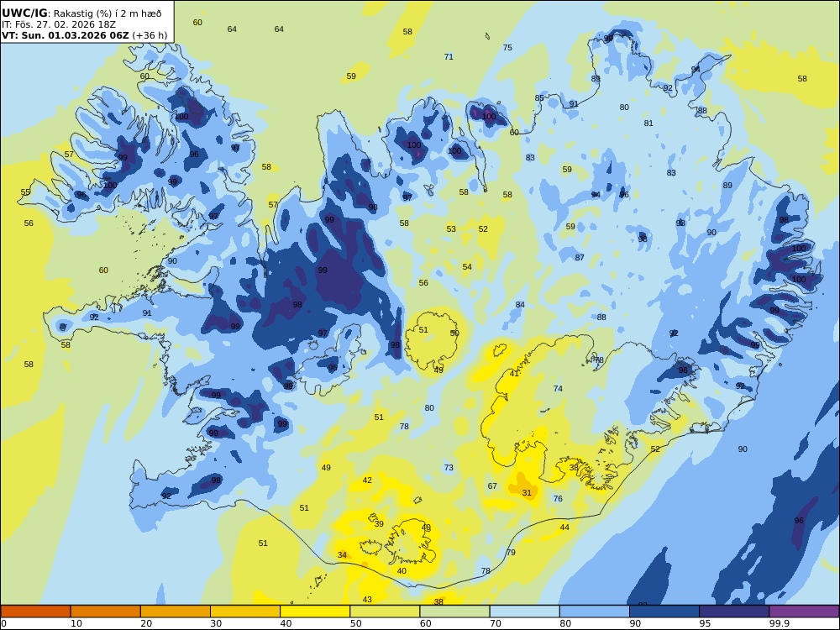Image resolution: width=840 pixels, height=630 pixels.
Task: Click the map humidity value '41'
Action: pyautogui.click(x=514, y=374)
